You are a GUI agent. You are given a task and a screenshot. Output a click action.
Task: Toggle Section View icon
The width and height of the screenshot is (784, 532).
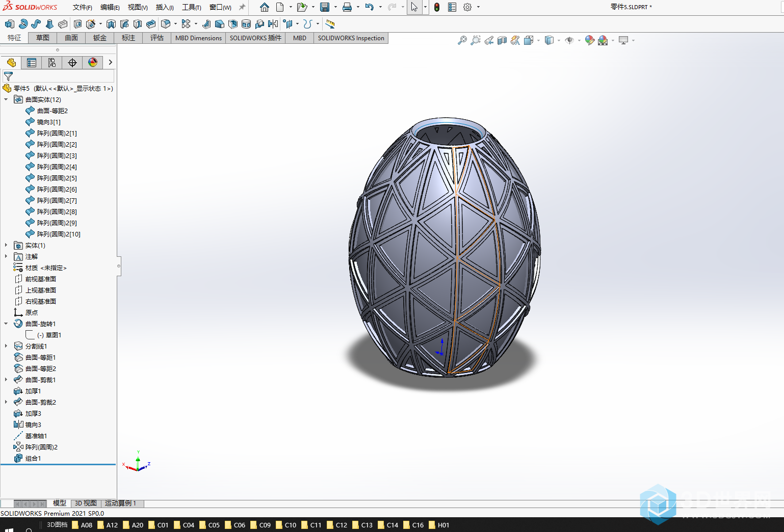[502, 40]
